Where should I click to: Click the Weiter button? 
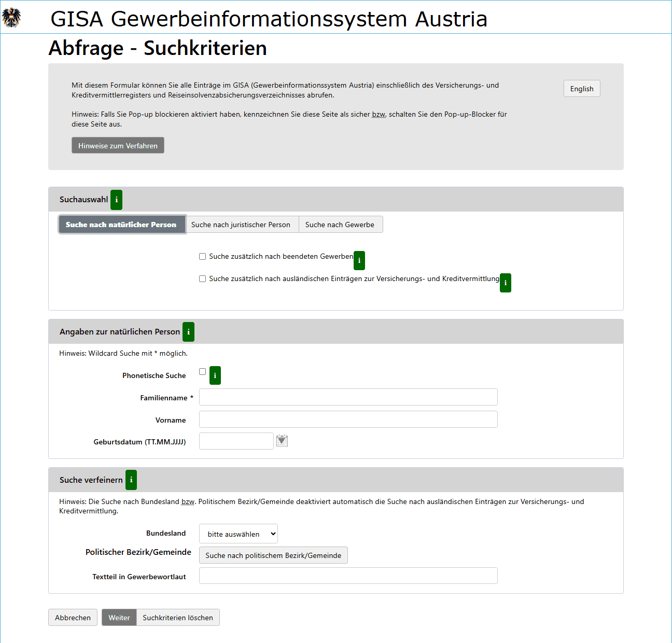tap(119, 618)
